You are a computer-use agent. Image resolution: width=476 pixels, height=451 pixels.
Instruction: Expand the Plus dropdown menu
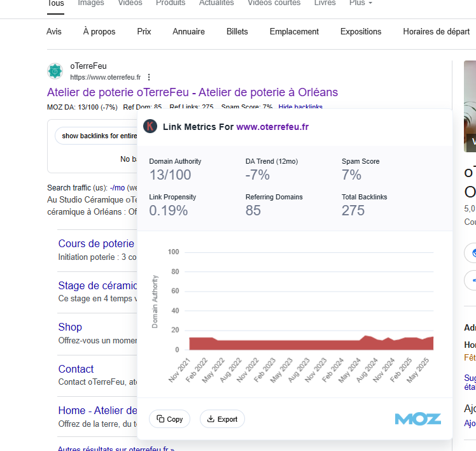pyautogui.click(x=361, y=3)
